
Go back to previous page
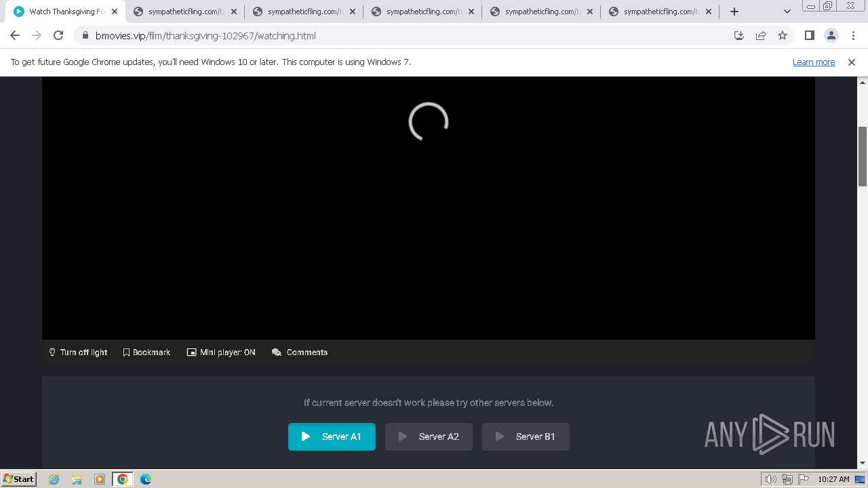[x=15, y=35]
